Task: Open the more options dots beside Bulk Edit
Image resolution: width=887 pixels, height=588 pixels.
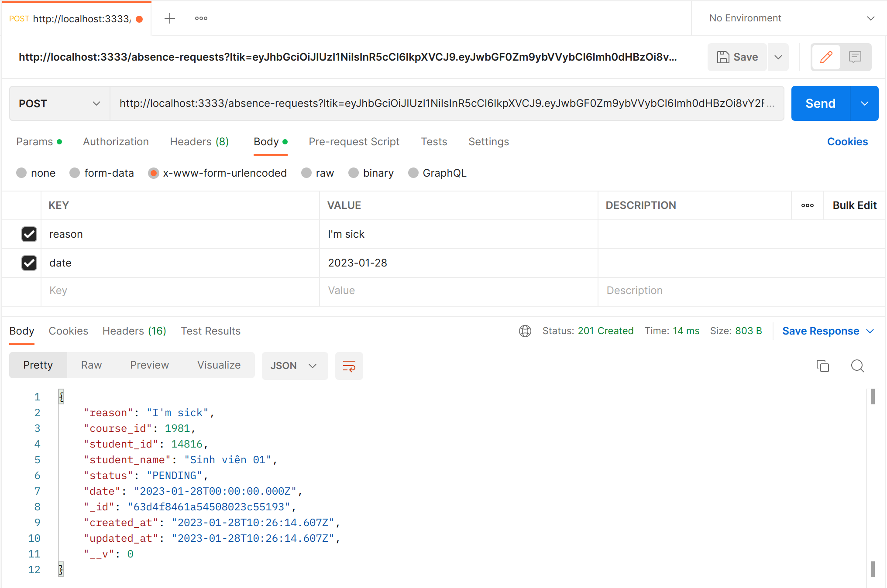Action: (807, 205)
